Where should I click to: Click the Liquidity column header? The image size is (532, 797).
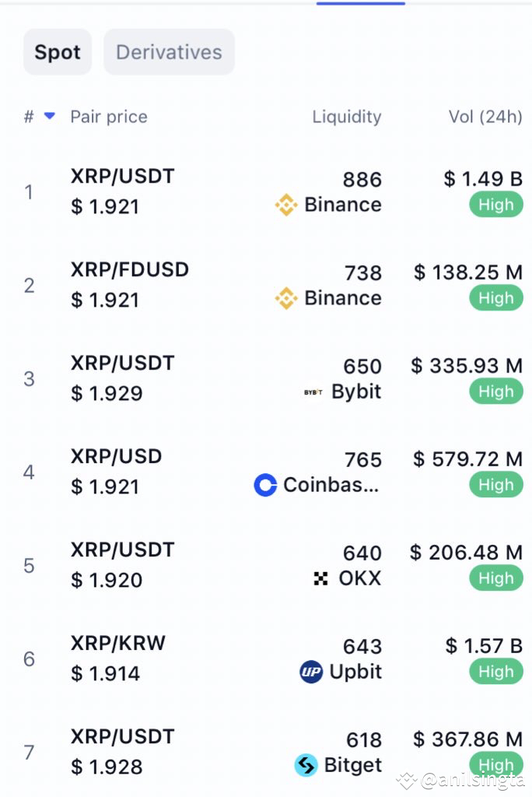[347, 117]
